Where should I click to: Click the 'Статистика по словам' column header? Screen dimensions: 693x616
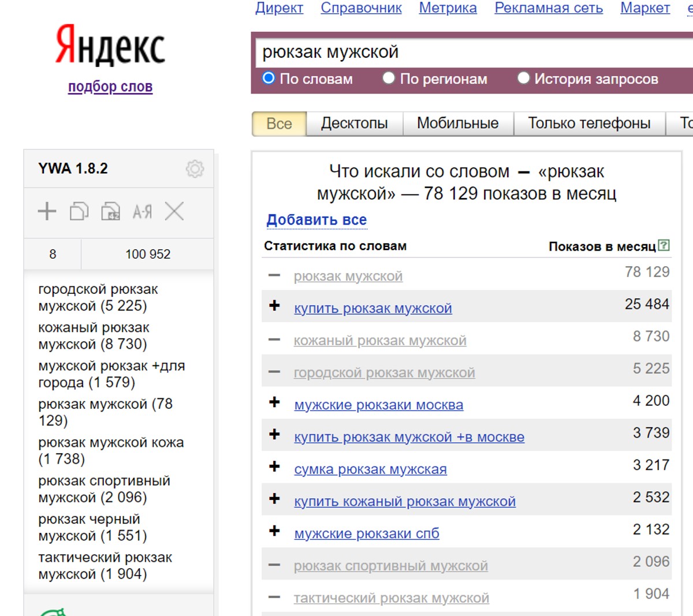(x=335, y=246)
